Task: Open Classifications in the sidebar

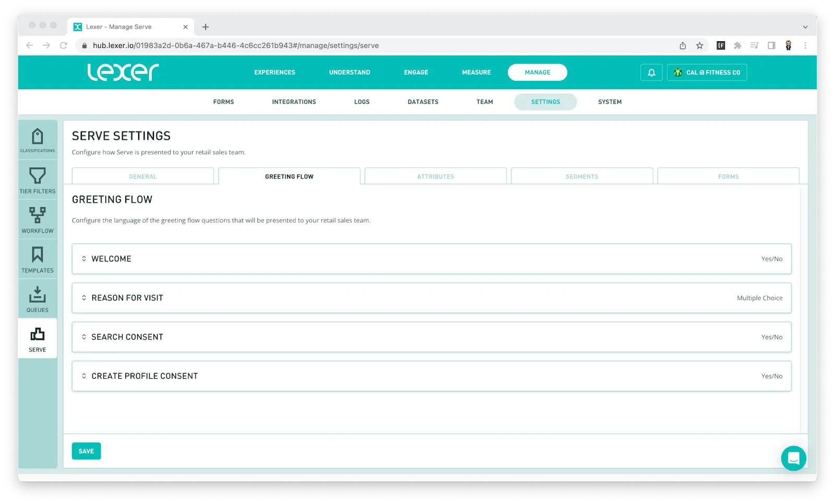Action: 38,140
